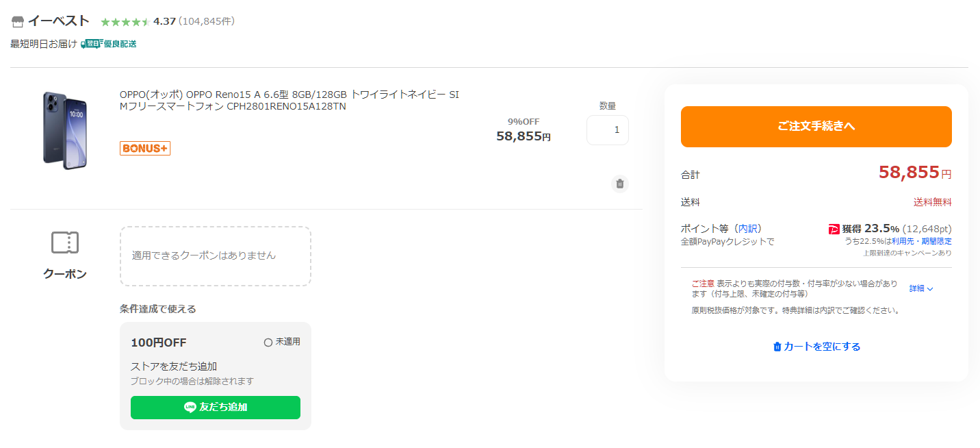Click the store icon beside イーベスト
This screenshot has width=980, height=448.
tap(18, 22)
